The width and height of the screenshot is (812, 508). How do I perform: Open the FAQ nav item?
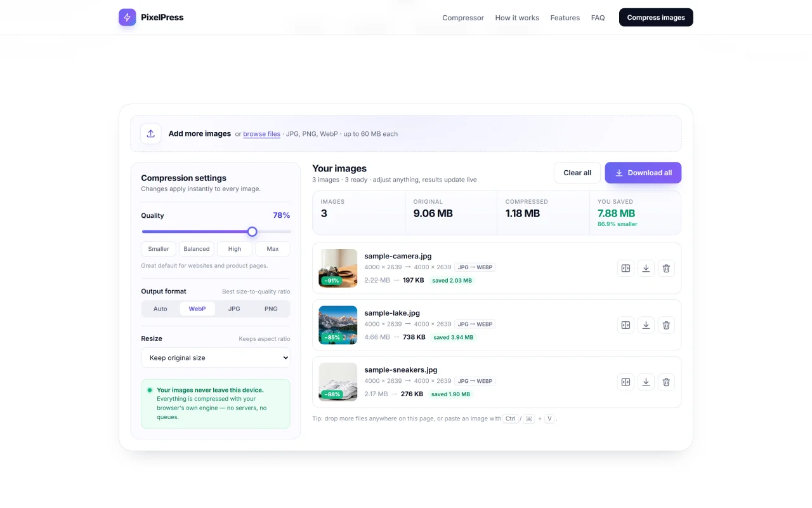coord(598,18)
